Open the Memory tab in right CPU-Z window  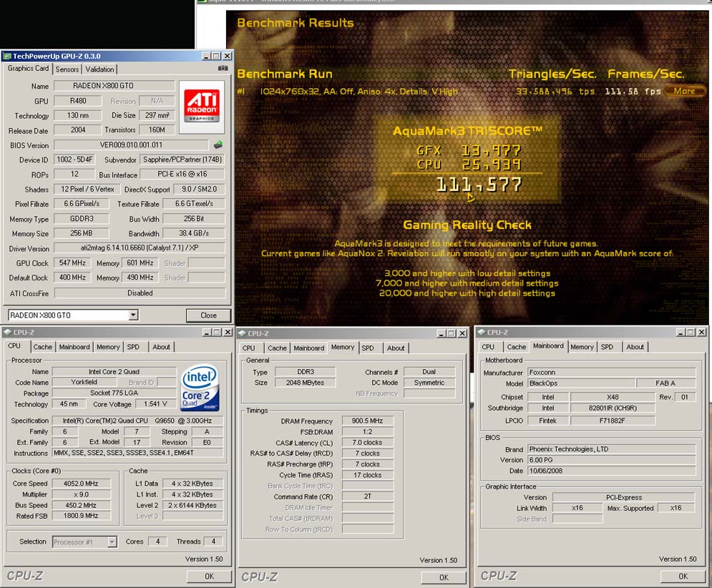point(582,347)
